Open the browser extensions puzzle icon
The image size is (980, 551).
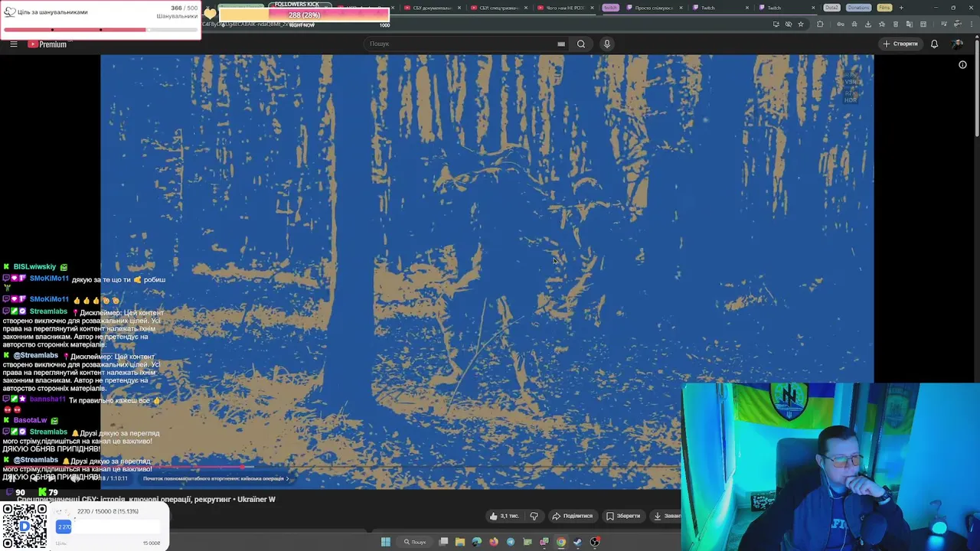pos(820,24)
